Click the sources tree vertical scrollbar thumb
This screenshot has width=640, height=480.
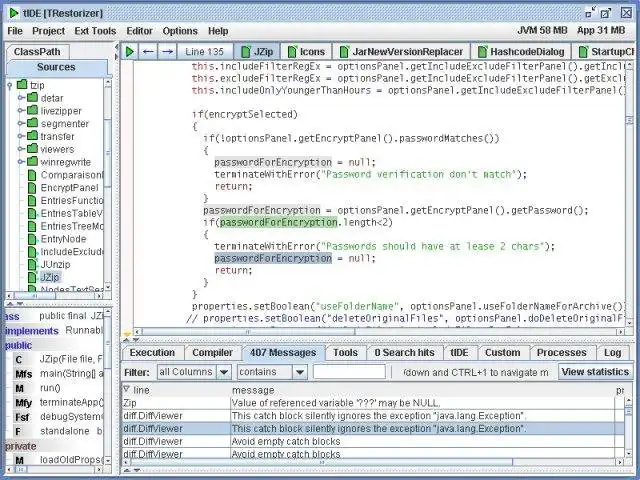(108, 153)
